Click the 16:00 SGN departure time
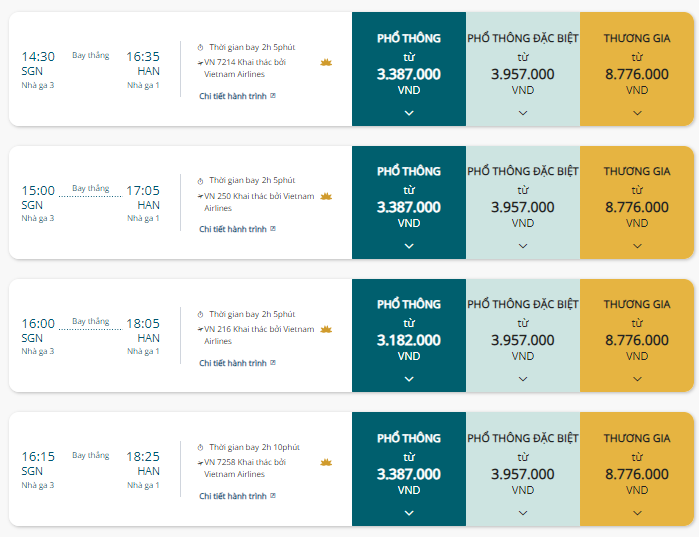This screenshot has height=537, width=699. pos(38,324)
